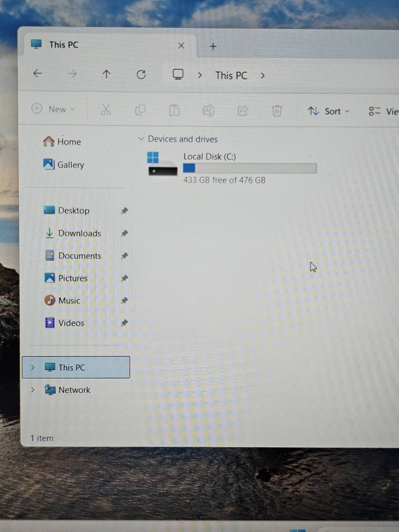Viewport: 399px width, 532px height.
Task: Close the This PC tab
Action: (x=181, y=46)
